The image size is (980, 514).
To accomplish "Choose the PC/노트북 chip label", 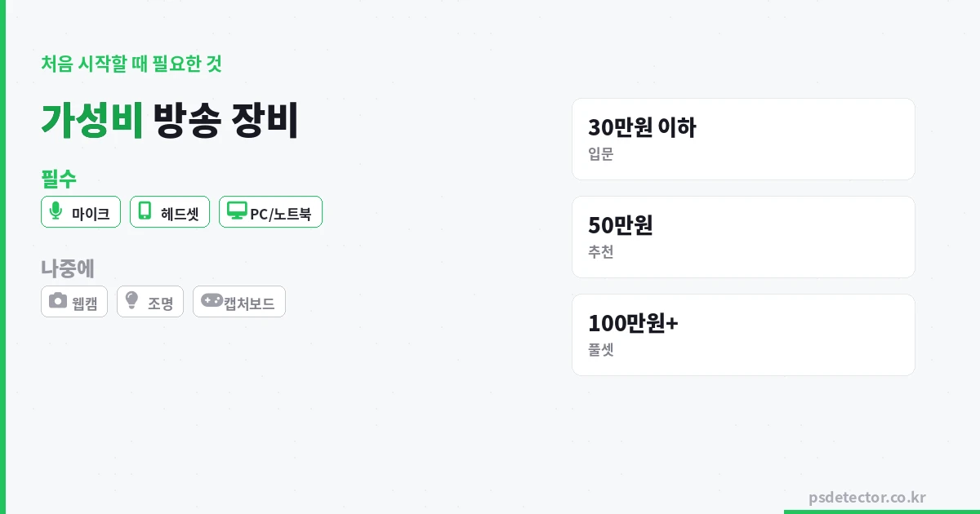I will coord(280,215).
